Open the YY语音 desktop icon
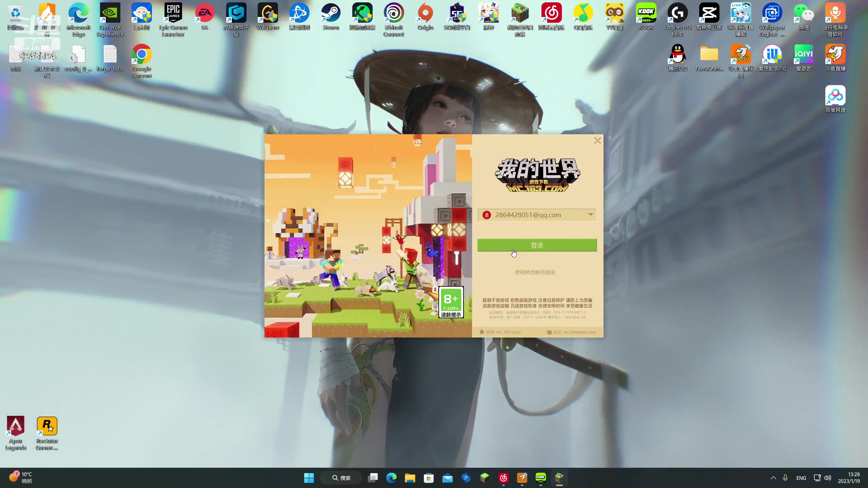This screenshot has height=488, width=868. (x=615, y=17)
